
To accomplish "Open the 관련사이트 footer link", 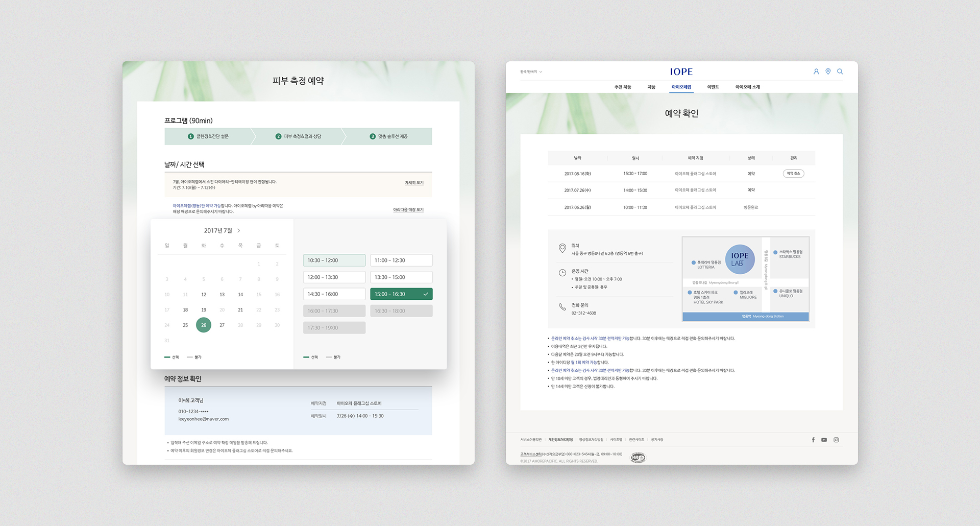I will [636, 440].
